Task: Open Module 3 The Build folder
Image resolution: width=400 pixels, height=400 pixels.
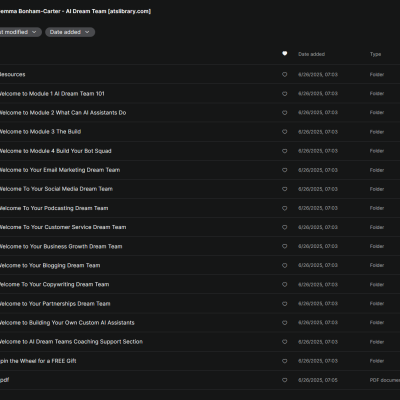Action: click(40, 132)
